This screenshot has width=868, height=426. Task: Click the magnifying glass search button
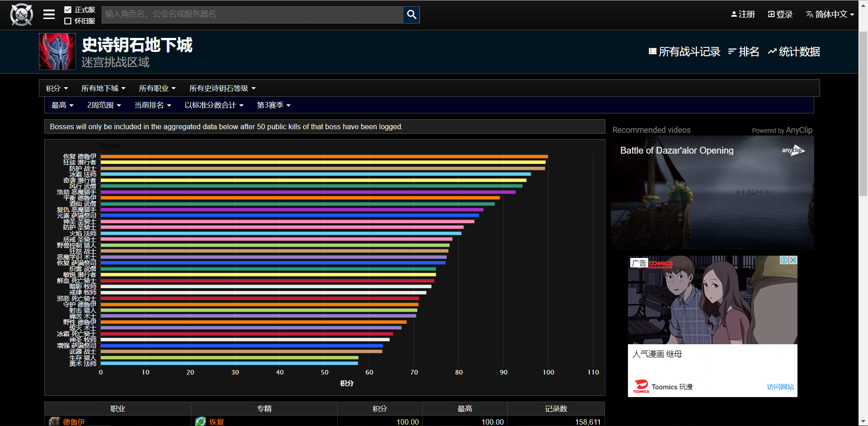click(411, 14)
